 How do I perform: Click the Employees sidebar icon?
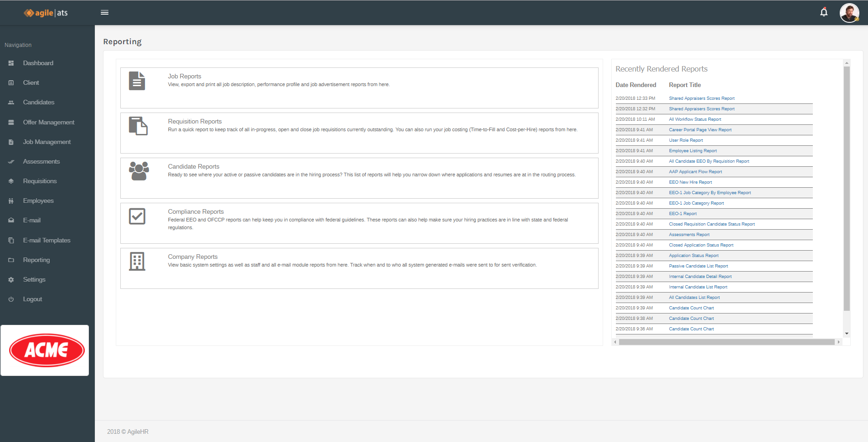pyautogui.click(x=11, y=200)
